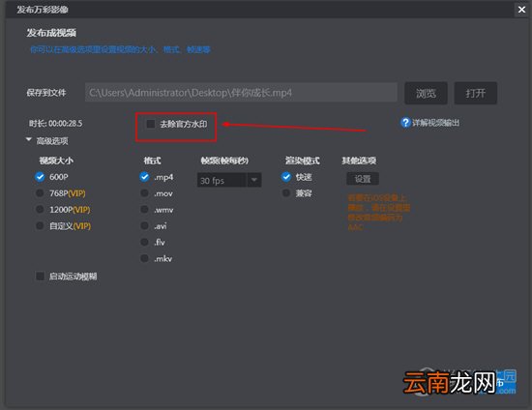532x410 pixels.
Task: Click the 渲染模式 heading
Action: point(303,161)
